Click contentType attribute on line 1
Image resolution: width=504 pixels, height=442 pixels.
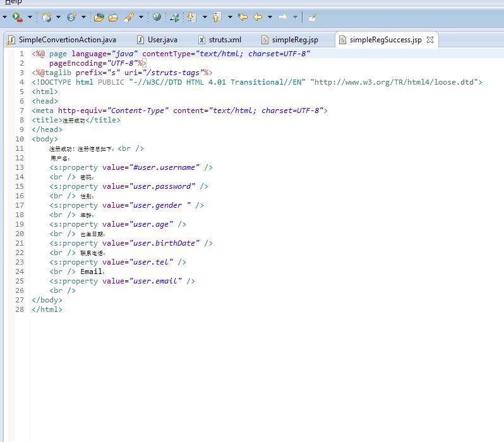167,54
